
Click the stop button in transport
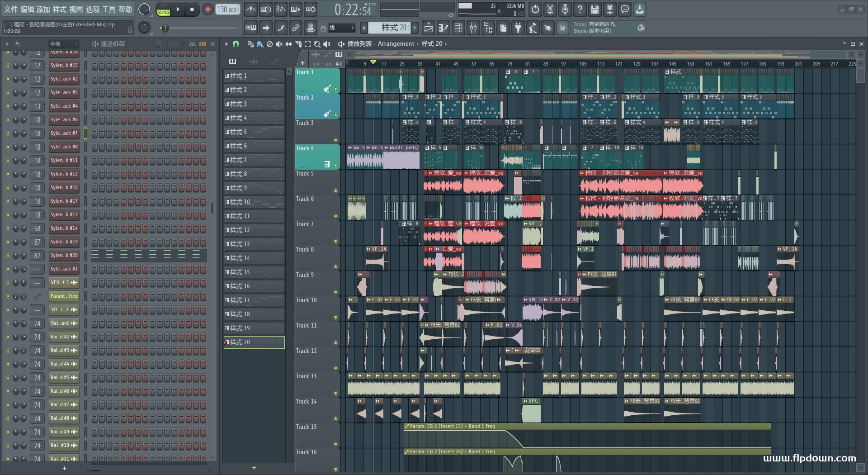click(192, 9)
